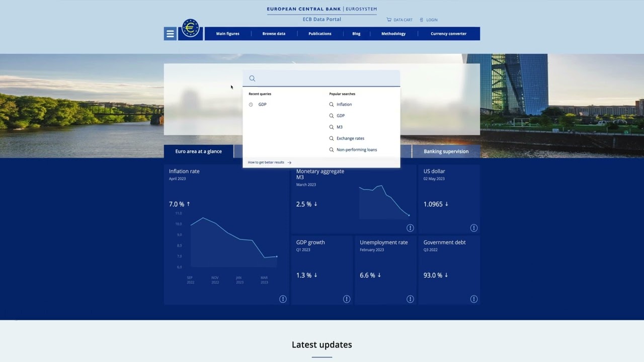Go to Publications menu item
This screenshot has width=644, height=362.
[x=320, y=34]
